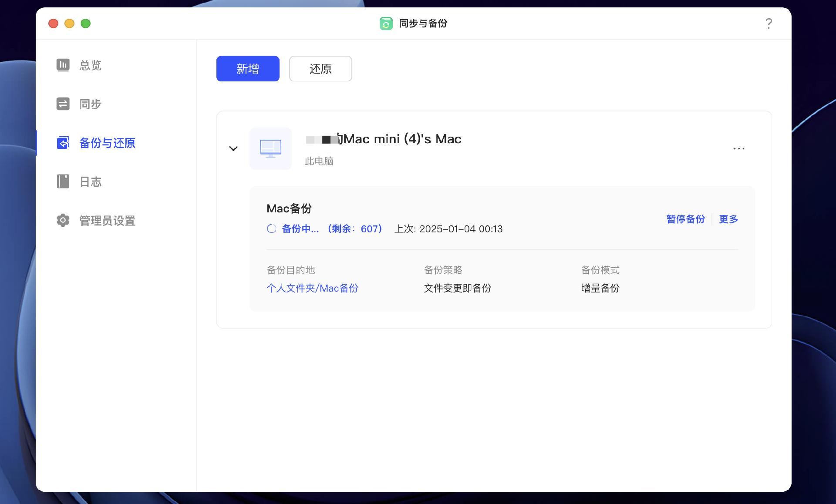
Task: Close window with the red button
Action: 53,24
